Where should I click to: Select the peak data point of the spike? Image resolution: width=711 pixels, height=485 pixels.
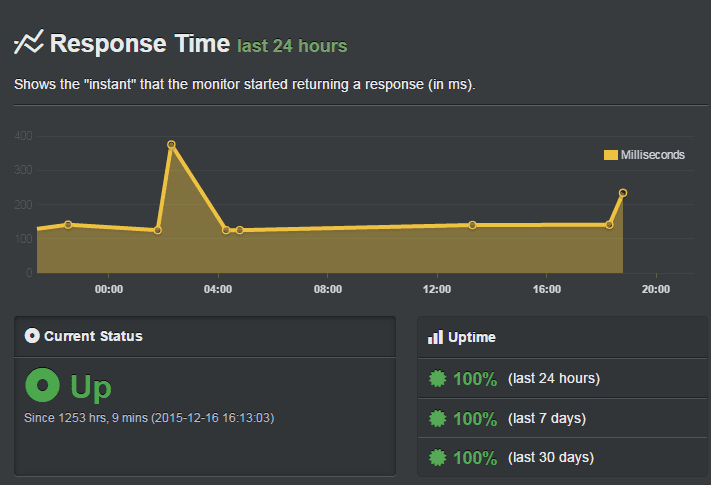tap(172, 145)
